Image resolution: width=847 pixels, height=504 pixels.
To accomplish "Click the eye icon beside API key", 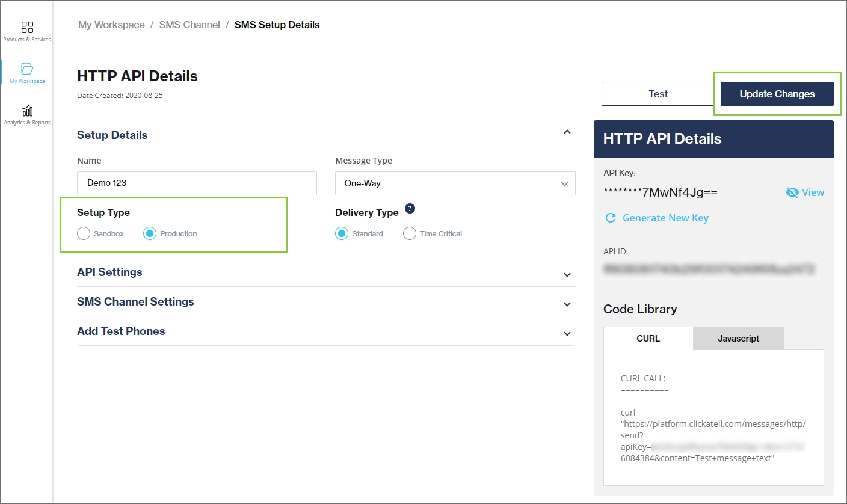I will click(792, 192).
